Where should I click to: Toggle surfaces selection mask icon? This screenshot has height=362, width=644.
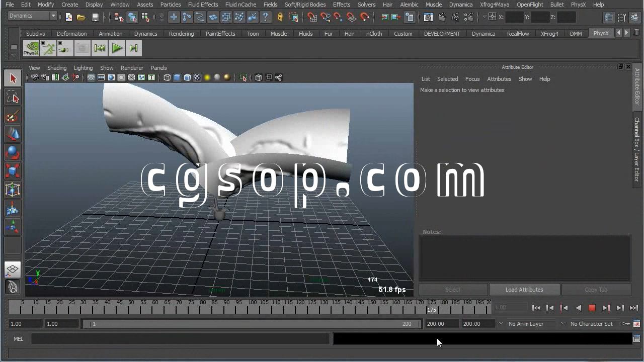(x=213, y=17)
